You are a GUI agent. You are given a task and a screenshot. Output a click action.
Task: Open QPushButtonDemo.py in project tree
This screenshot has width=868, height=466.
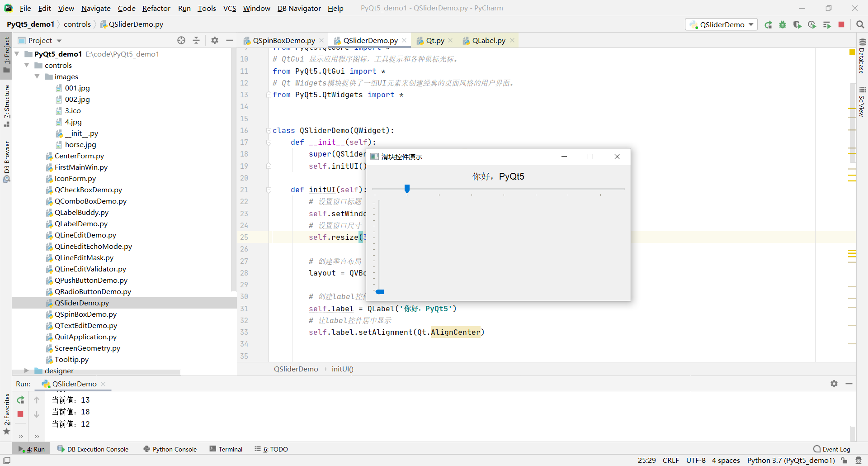pos(91,280)
